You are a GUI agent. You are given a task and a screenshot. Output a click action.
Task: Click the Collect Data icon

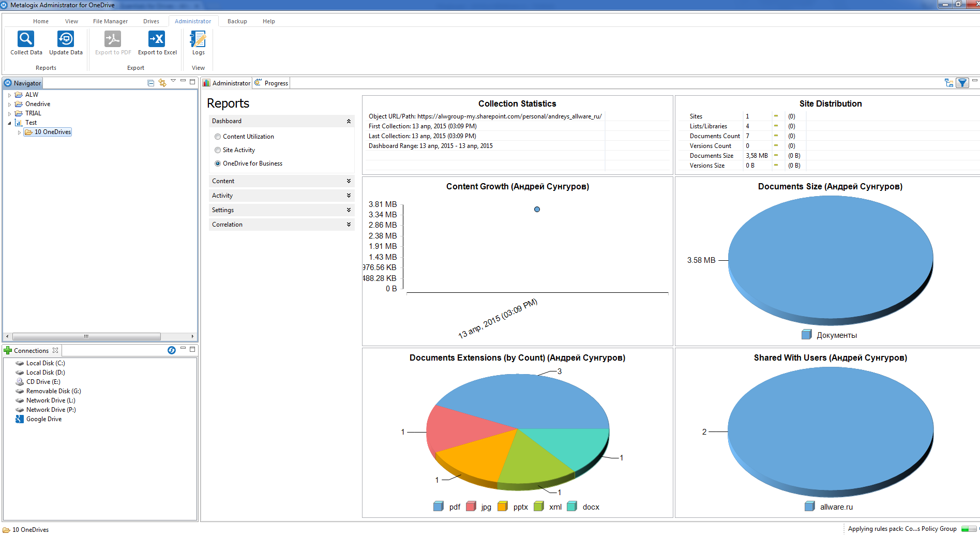[x=26, y=39]
